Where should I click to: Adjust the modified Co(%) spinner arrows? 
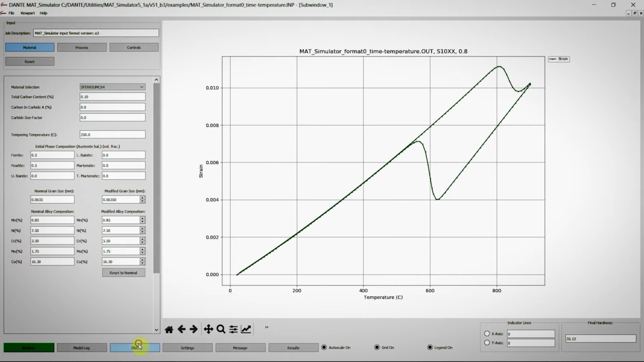point(142,262)
